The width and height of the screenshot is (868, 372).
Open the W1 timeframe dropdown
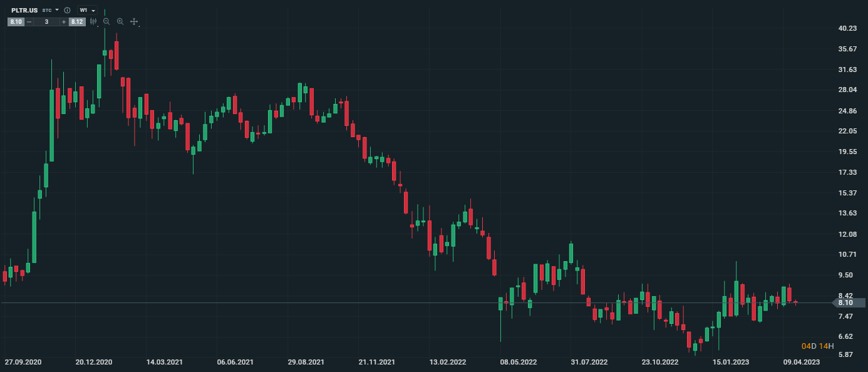point(83,10)
